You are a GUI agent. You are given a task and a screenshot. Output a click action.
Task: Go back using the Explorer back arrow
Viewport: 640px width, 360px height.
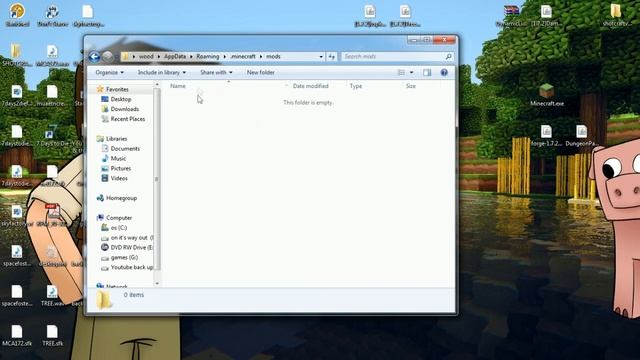94,56
